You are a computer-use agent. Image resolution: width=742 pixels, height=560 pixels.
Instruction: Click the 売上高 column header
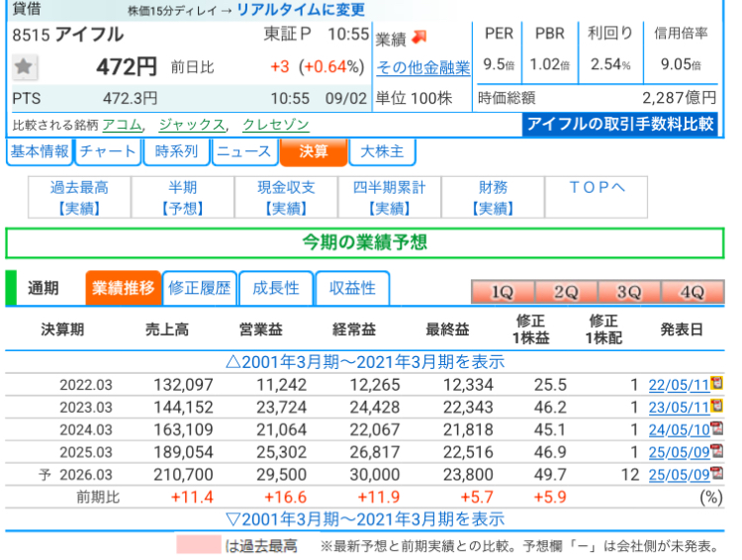[x=167, y=329]
